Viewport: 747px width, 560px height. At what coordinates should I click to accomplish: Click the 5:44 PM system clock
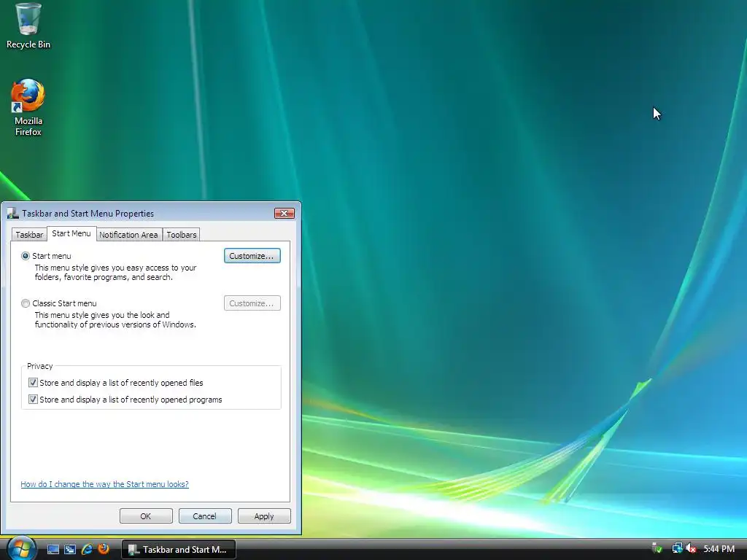tap(719, 549)
